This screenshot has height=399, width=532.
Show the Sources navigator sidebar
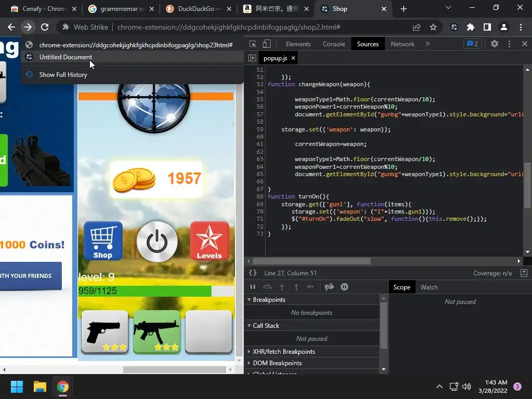[252, 58]
